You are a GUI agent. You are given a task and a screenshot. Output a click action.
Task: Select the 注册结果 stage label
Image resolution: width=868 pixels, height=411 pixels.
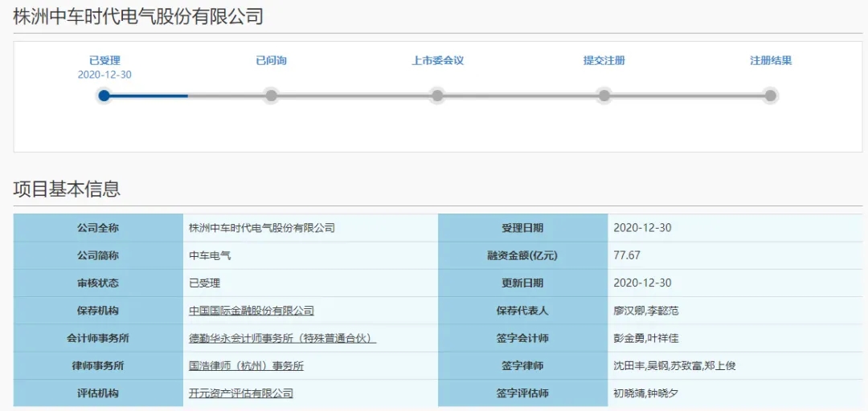(x=771, y=61)
